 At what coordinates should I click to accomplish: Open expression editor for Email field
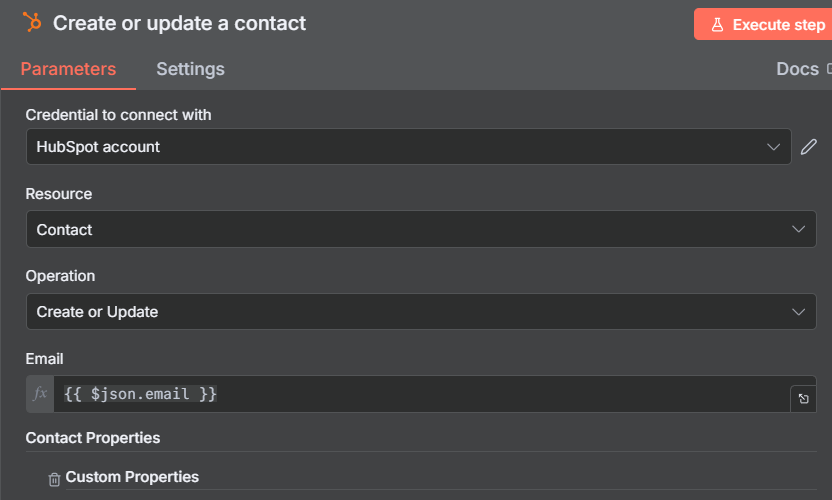tap(803, 399)
